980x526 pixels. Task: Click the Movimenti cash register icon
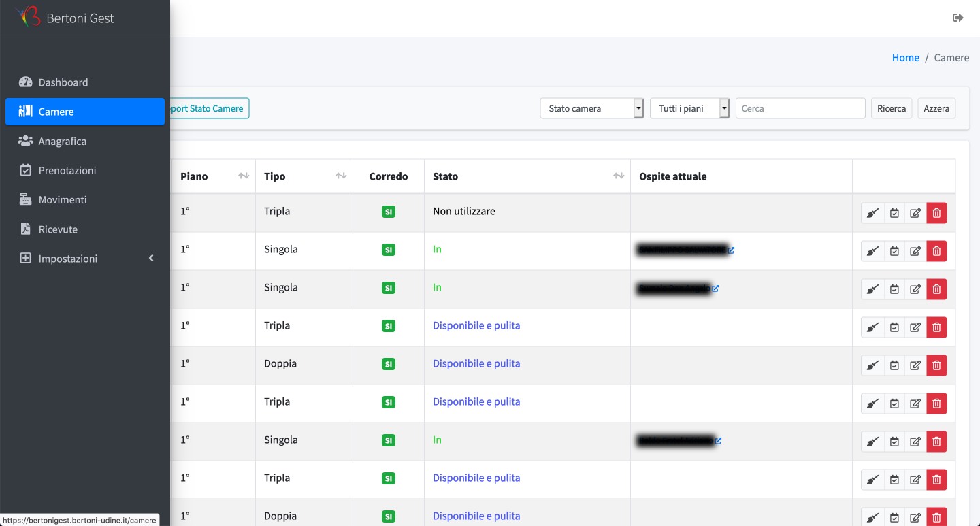pos(26,199)
